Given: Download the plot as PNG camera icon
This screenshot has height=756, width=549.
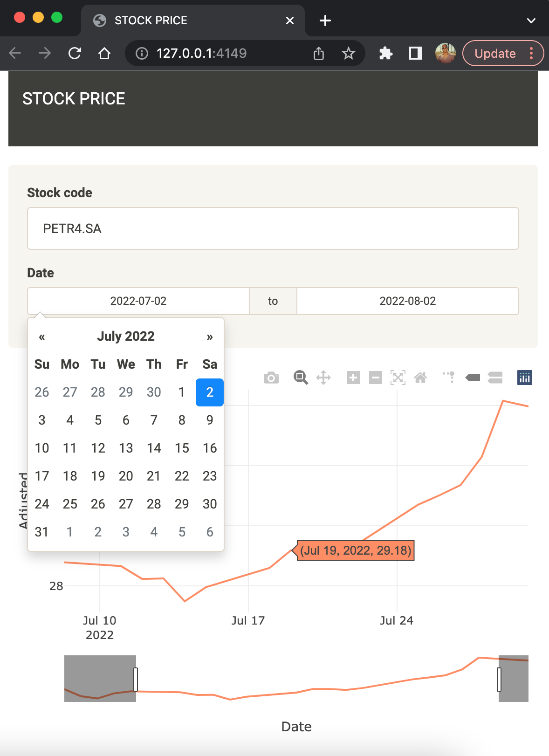Looking at the screenshot, I should pos(271,378).
